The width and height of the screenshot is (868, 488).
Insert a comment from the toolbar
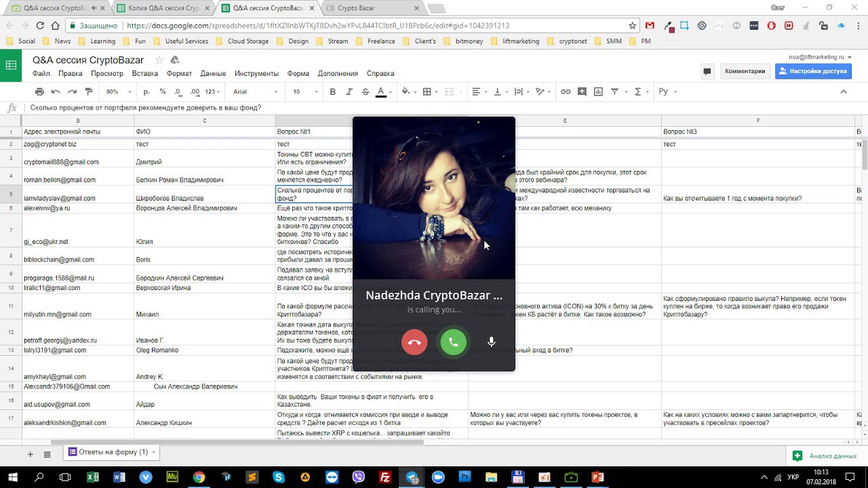tap(582, 91)
